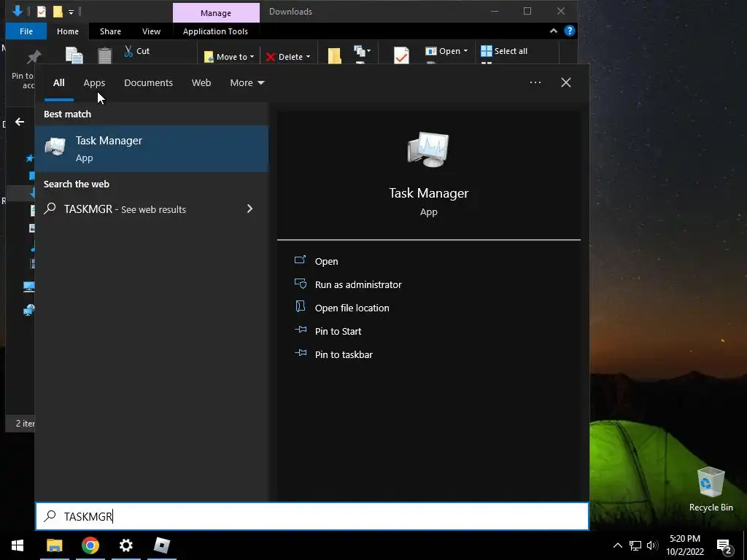Click the pin icon beside Pin to taskbar
The height and width of the screenshot is (560, 747).
[x=300, y=353]
